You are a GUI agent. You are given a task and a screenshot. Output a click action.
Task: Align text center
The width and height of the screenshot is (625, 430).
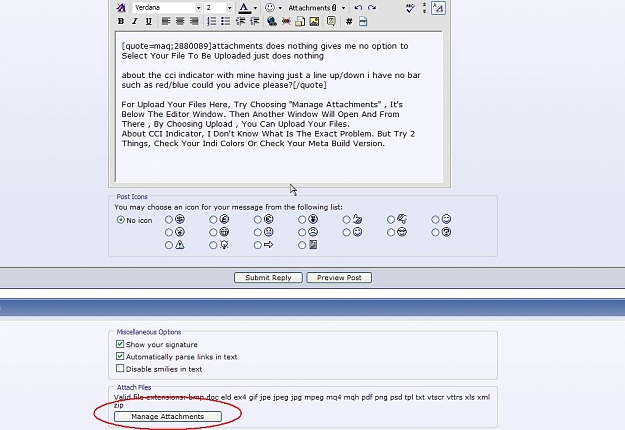click(180, 22)
